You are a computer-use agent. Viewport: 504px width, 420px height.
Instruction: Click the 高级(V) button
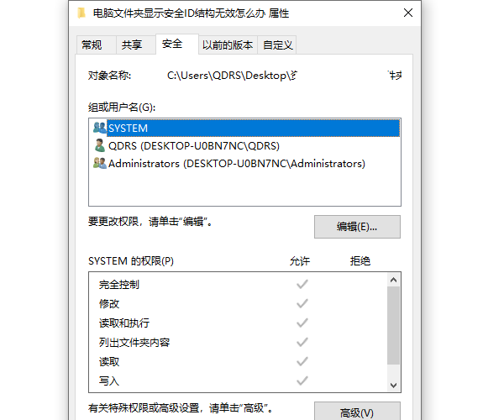pos(357,412)
